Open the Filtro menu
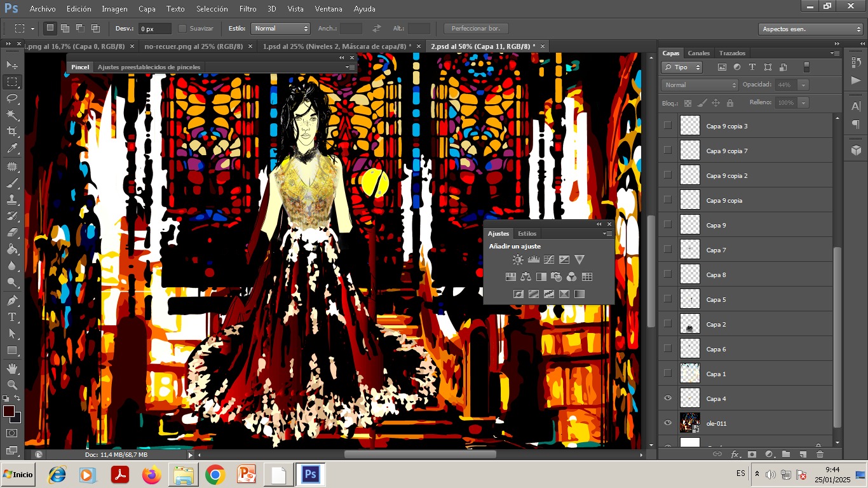Viewport: 868px width, 488px height. 248,9
